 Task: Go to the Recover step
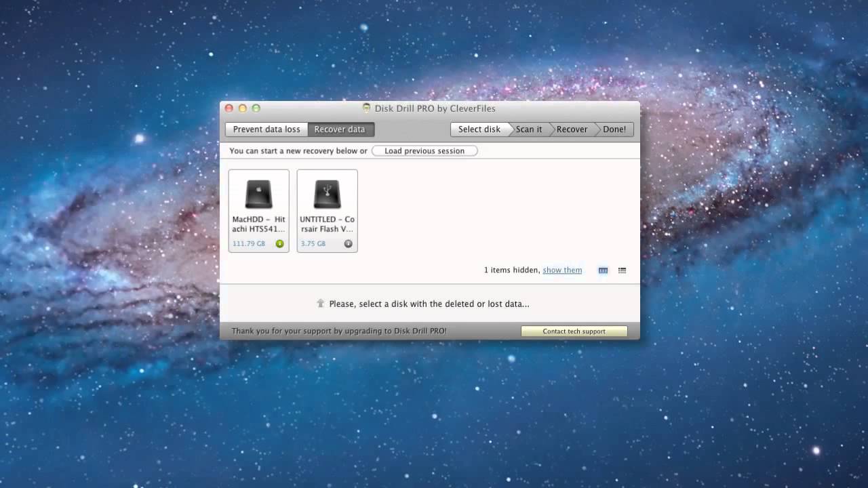point(572,129)
